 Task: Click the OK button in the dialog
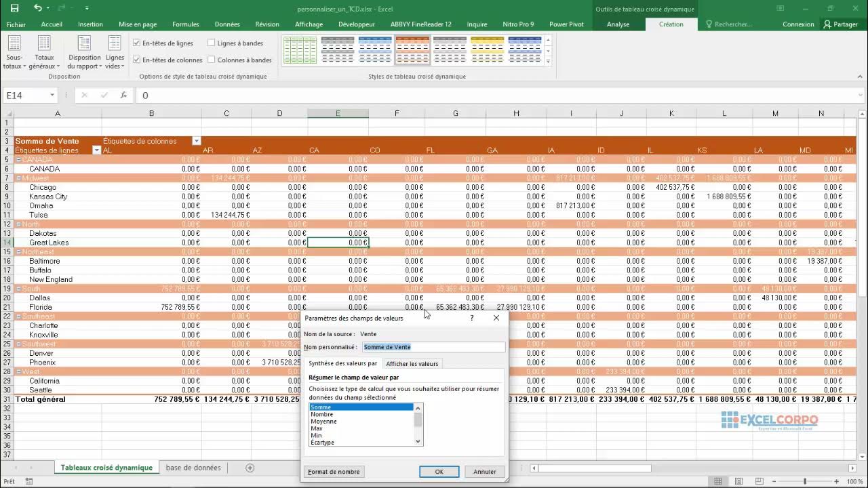click(439, 472)
